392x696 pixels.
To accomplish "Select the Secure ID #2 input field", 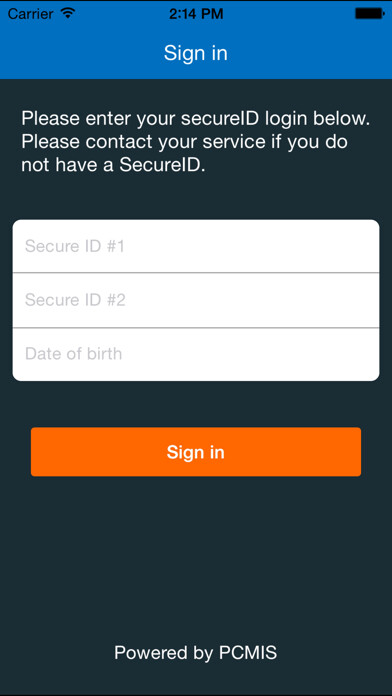I will (196, 300).
